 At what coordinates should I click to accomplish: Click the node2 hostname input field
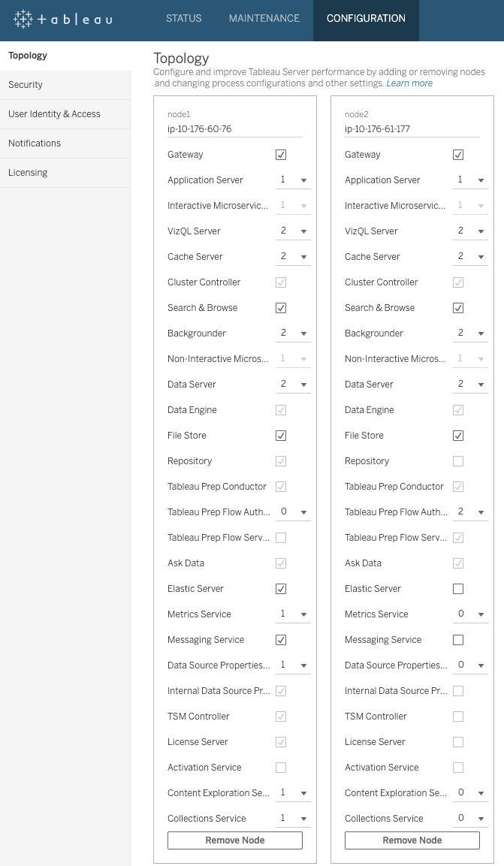(412, 129)
